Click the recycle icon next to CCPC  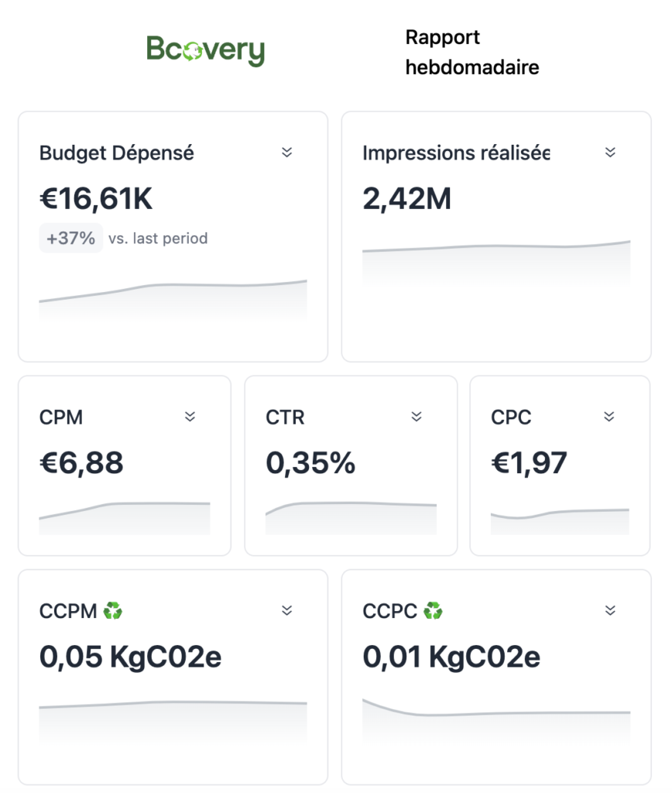(x=433, y=610)
